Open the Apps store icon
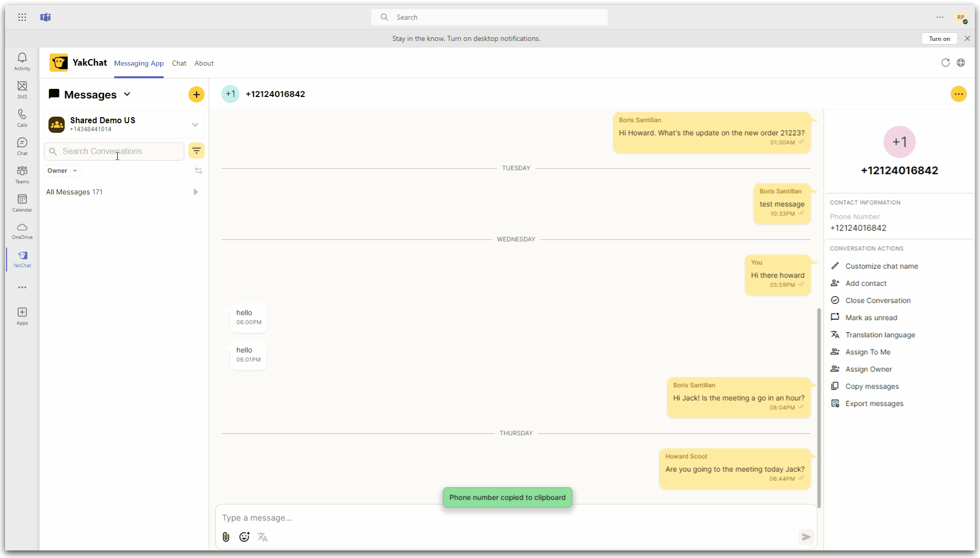980x558 pixels. [x=22, y=316]
